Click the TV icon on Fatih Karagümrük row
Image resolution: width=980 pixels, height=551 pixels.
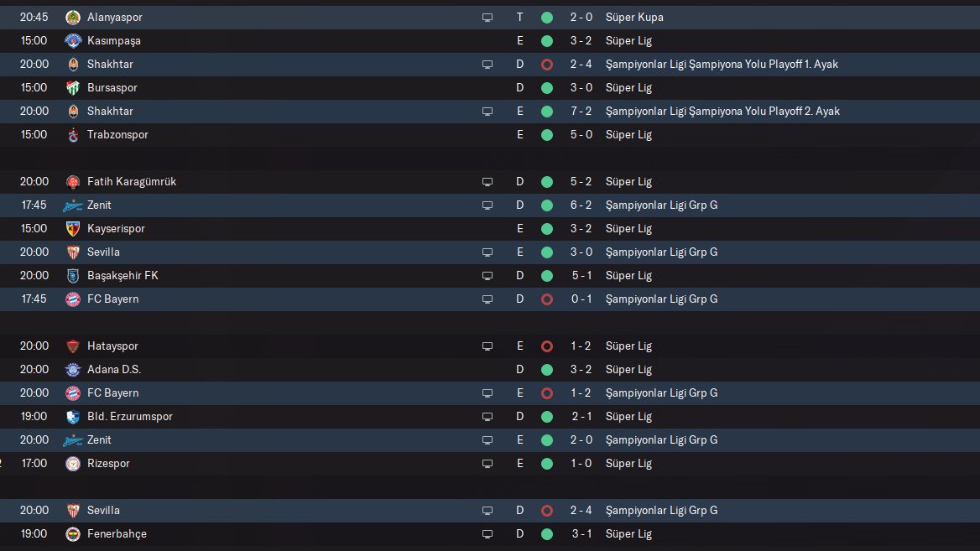click(487, 182)
